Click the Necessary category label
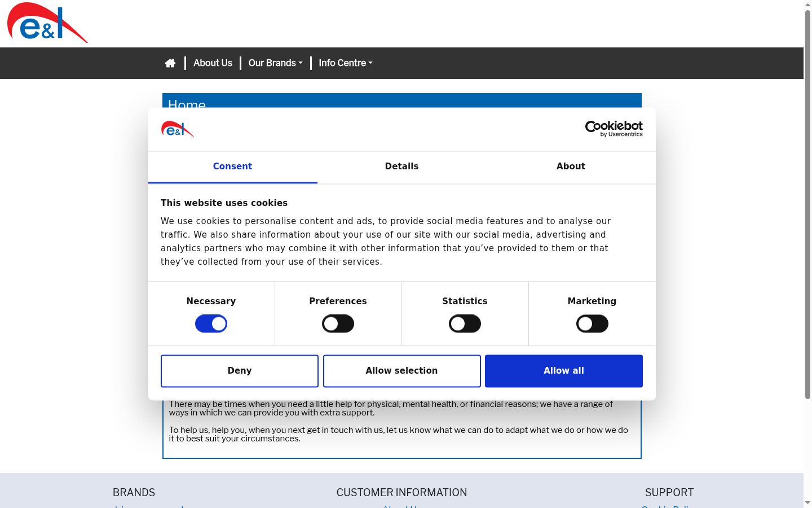 211,301
